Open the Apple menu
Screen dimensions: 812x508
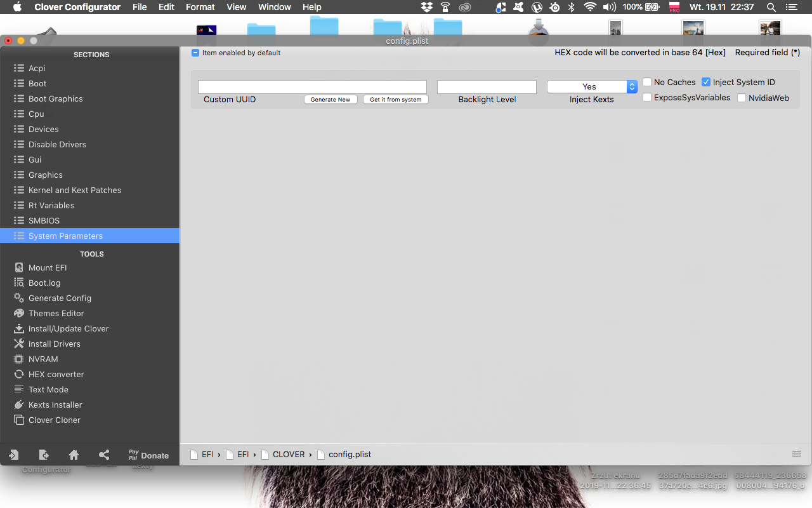[x=17, y=7]
